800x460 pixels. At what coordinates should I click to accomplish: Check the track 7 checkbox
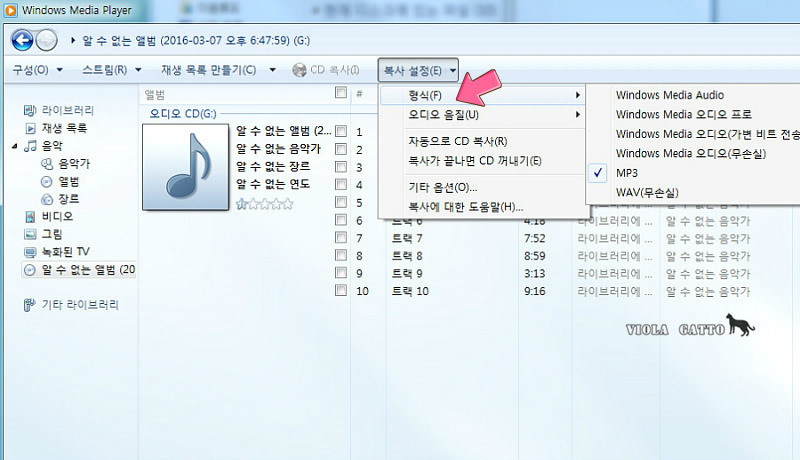(341, 238)
